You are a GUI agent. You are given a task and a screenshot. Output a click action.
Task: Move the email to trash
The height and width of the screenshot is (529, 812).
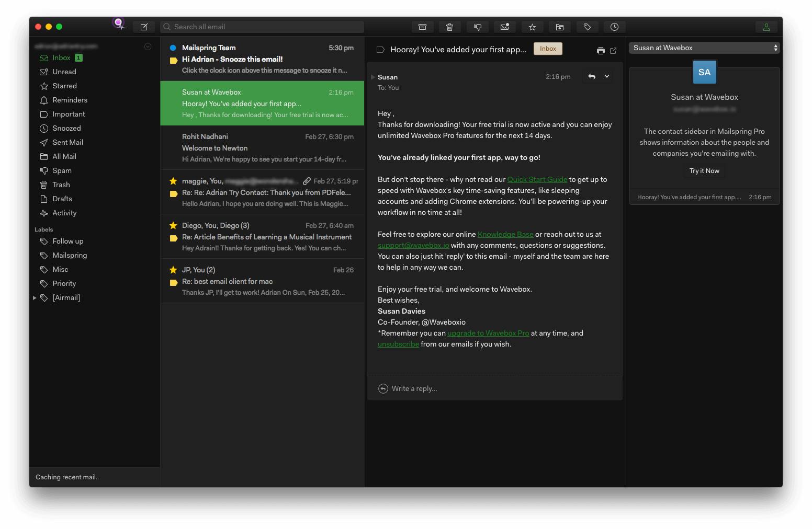pos(449,27)
